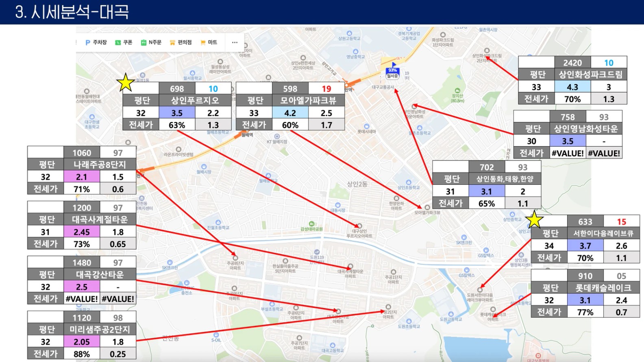Click the 월배시장 market marker
This screenshot has width=644, height=362.
tap(204, 169)
